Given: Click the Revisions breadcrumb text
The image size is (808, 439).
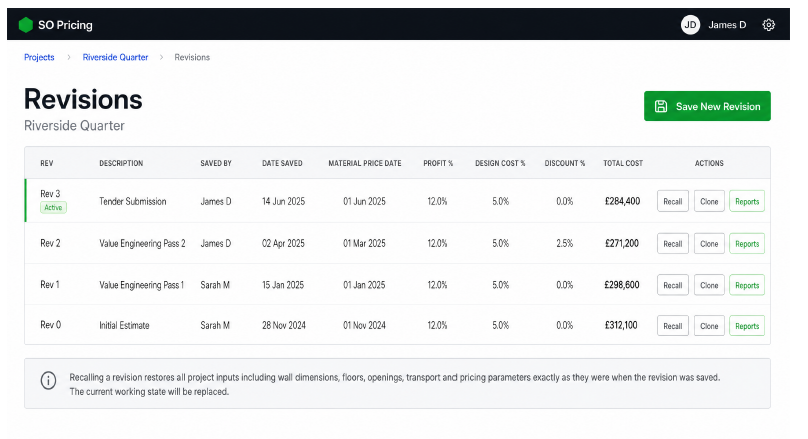Looking at the screenshot, I should point(192,57).
